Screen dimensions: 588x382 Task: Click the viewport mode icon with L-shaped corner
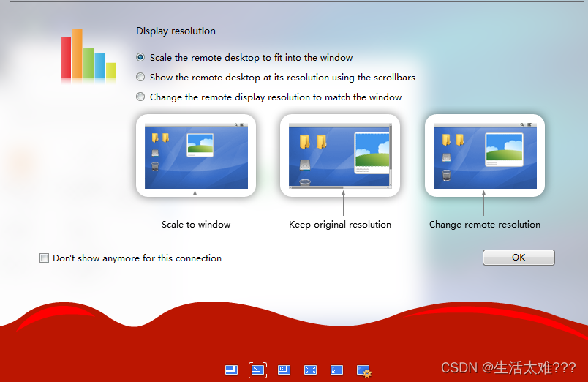231,370
